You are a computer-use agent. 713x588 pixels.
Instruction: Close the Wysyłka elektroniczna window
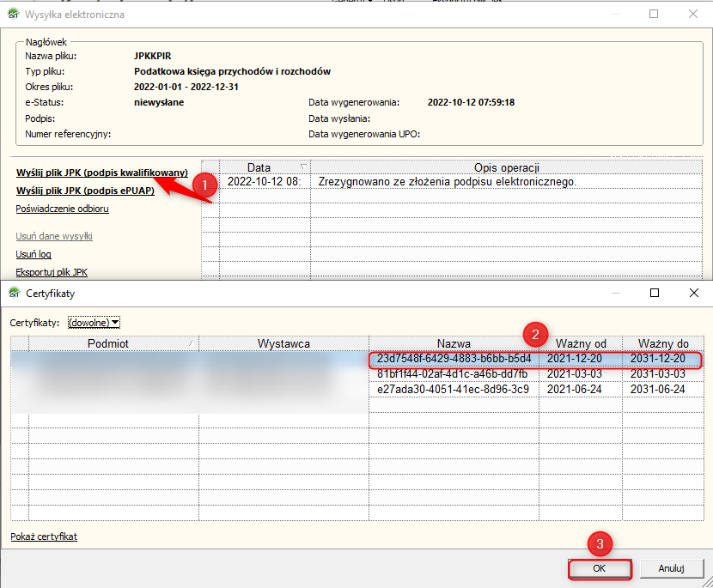693,14
